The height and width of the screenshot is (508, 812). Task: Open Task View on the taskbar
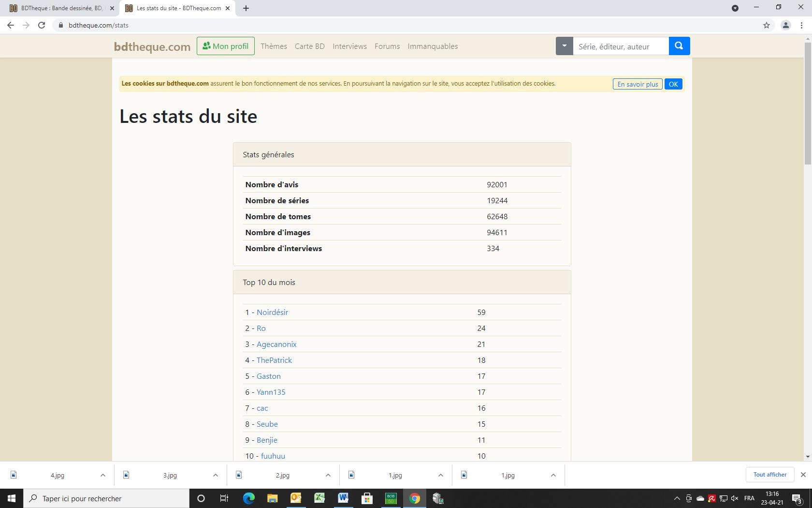(224, 498)
